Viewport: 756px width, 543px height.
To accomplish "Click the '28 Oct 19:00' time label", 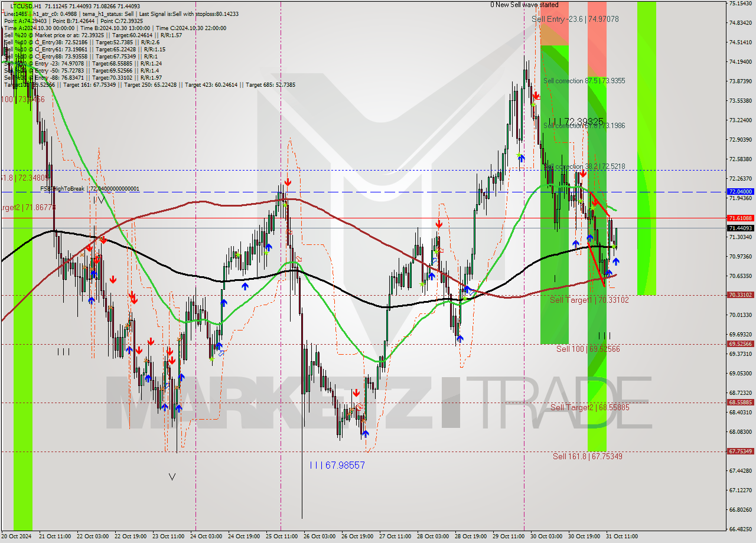I will click(471, 537).
